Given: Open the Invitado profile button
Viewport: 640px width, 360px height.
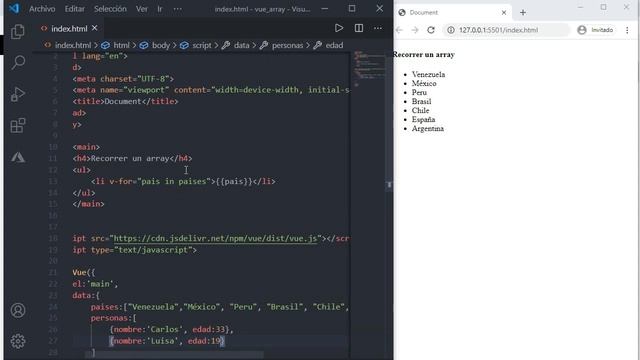Looking at the screenshot, I should [596, 30].
